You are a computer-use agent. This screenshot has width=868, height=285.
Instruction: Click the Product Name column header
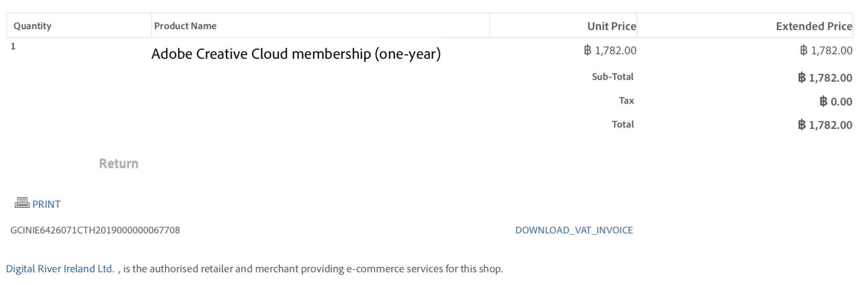(x=185, y=26)
